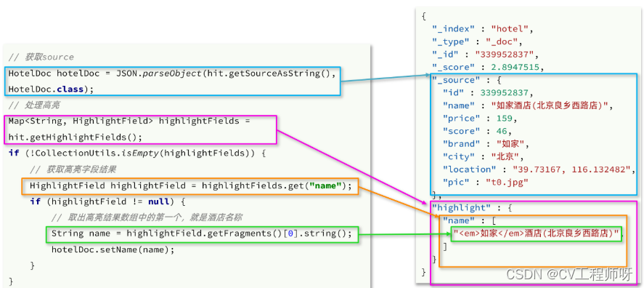Select the JSON line "_type" : "_doc"
644x288 pixels.
pyautogui.click(x=477, y=41)
